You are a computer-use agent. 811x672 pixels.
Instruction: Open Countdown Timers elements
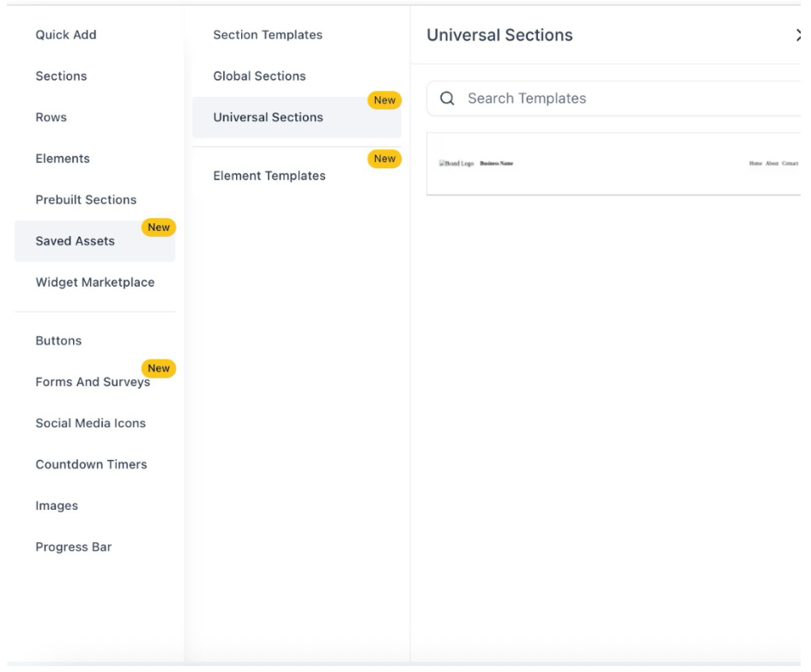coord(91,464)
